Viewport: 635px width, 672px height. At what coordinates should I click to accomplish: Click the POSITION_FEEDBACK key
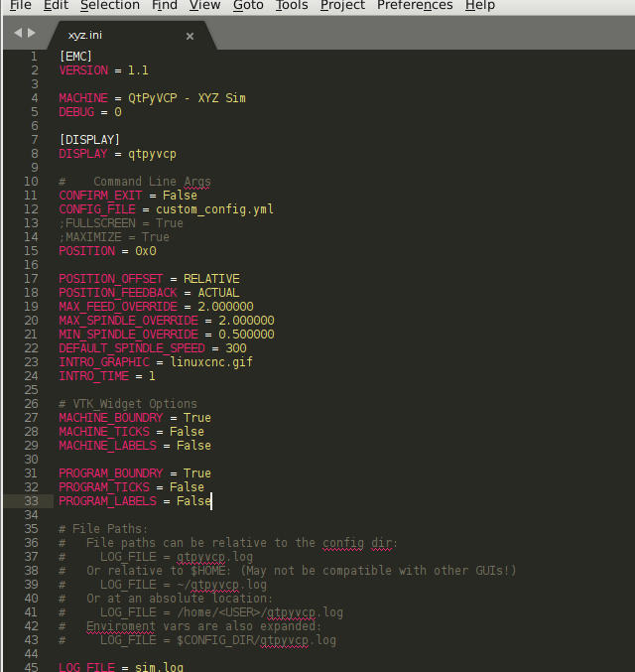118,293
